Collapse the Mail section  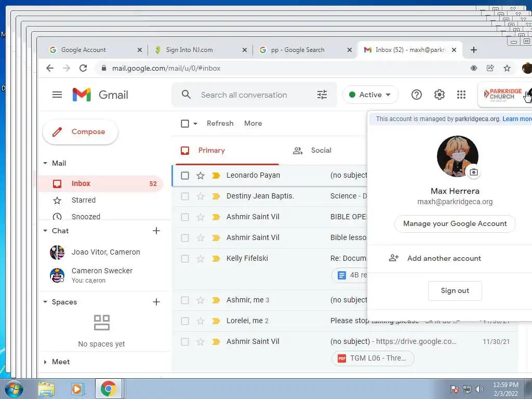coord(45,163)
